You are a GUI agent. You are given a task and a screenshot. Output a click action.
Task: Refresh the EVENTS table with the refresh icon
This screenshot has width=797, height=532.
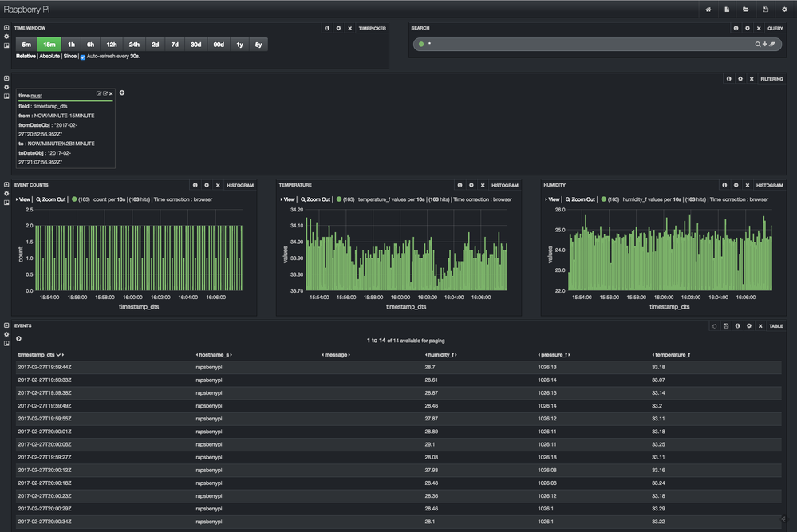coord(716,325)
